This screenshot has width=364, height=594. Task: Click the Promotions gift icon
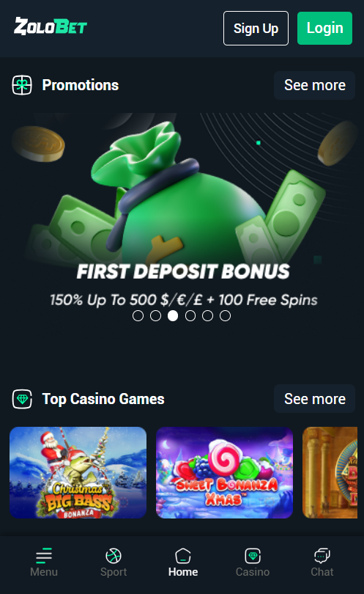pos(22,85)
